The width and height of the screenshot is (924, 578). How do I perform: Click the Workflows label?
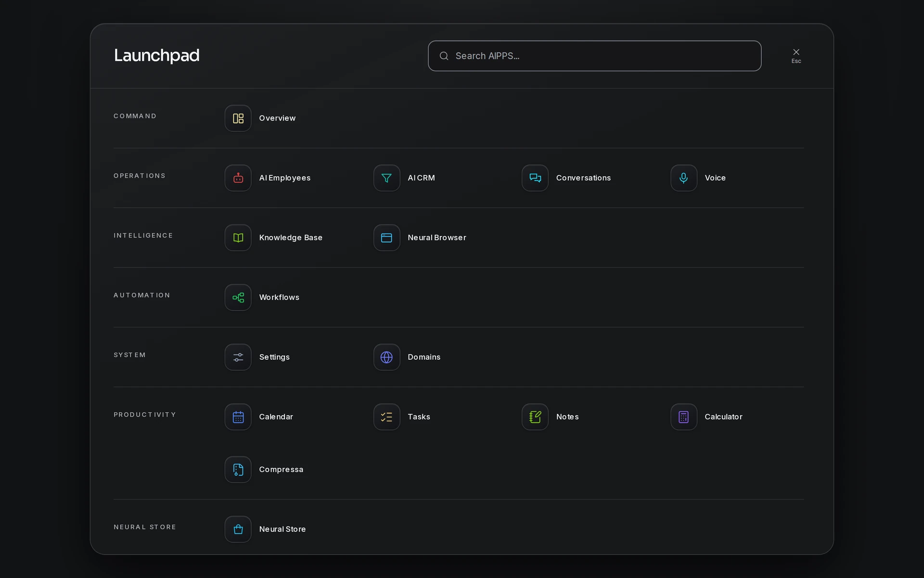click(x=279, y=297)
